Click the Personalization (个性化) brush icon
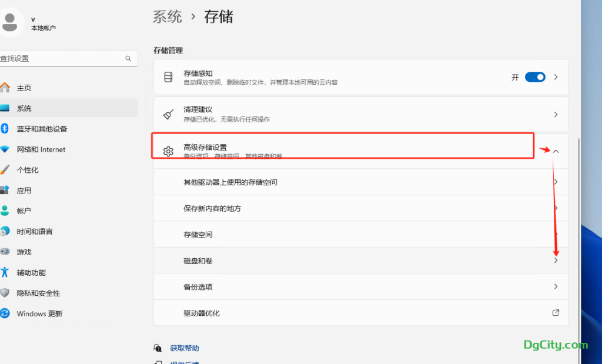Viewport: 602px width, 364px height. [x=5, y=170]
